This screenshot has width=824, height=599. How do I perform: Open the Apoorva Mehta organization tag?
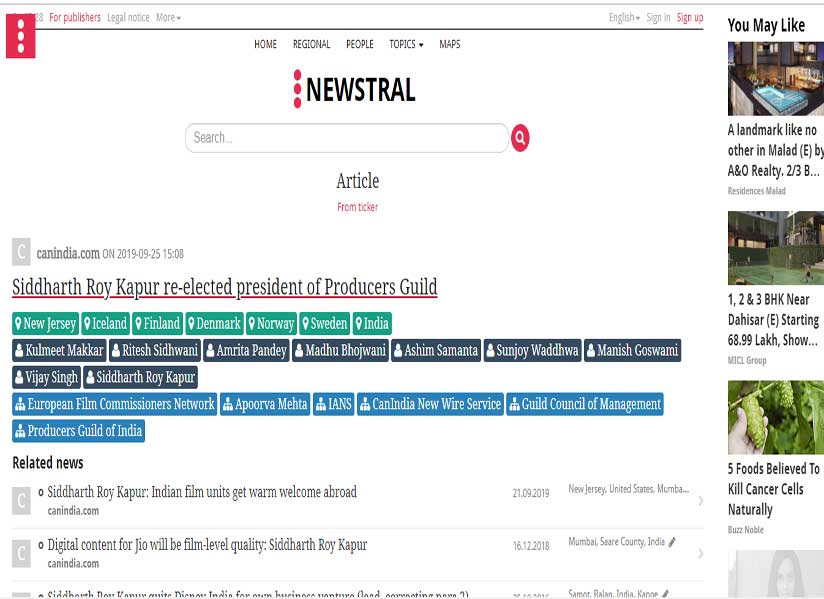coord(265,404)
